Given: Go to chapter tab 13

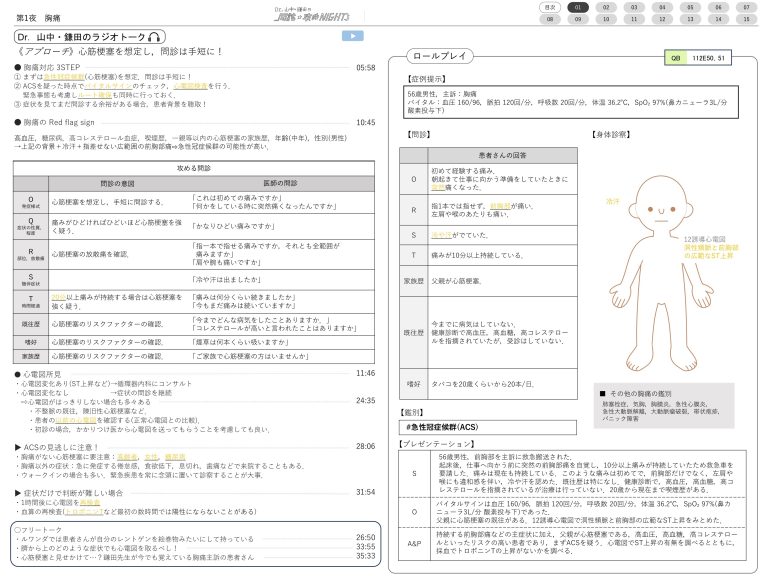Looking at the screenshot, I should click(690, 19).
